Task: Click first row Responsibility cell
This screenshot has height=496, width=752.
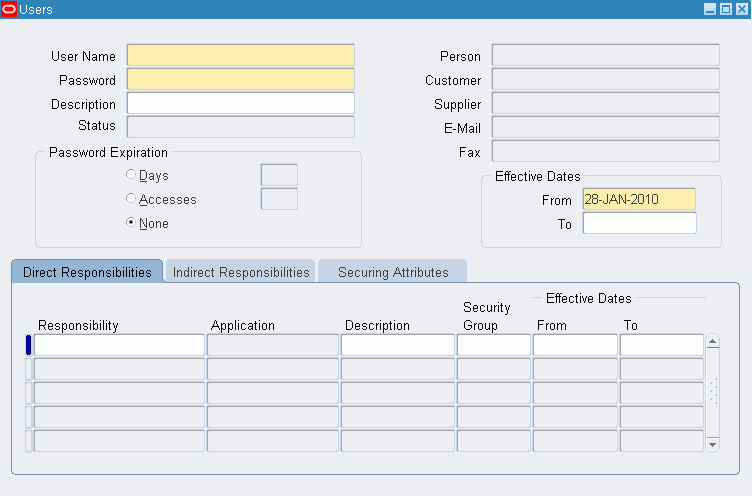Action: click(x=119, y=345)
